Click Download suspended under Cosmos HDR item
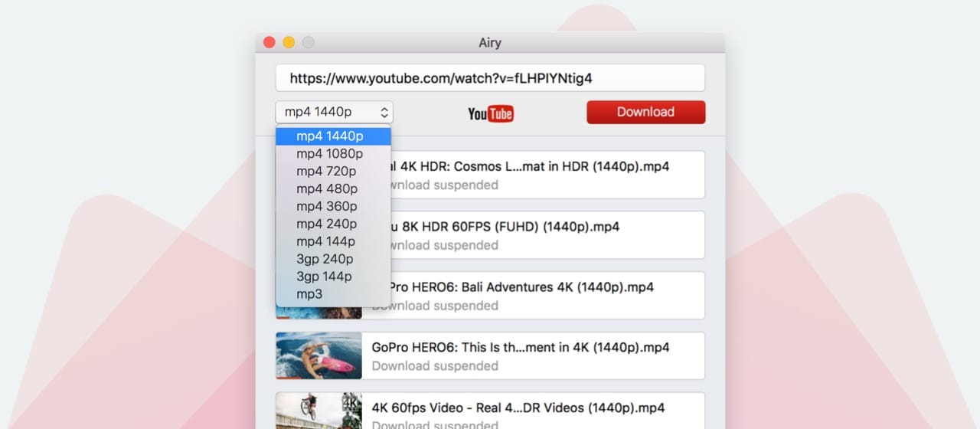This screenshot has height=429, width=980. tap(445, 185)
